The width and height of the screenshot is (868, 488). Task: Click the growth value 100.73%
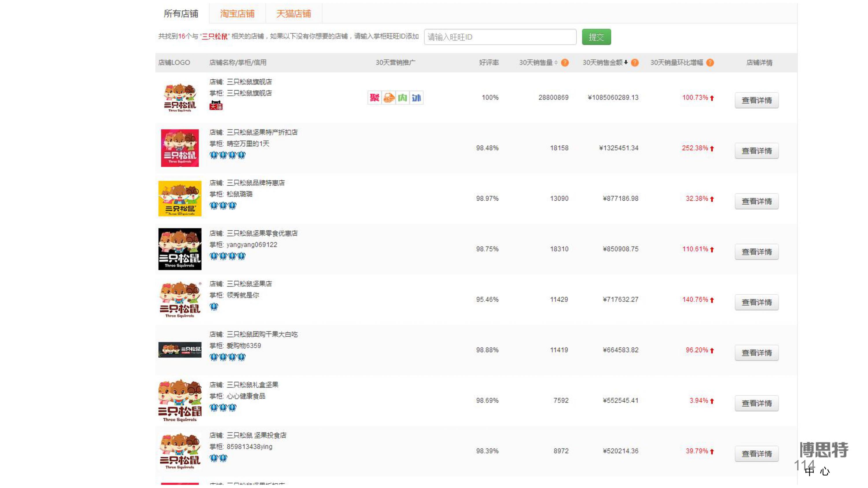pyautogui.click(x=695, y=98)
